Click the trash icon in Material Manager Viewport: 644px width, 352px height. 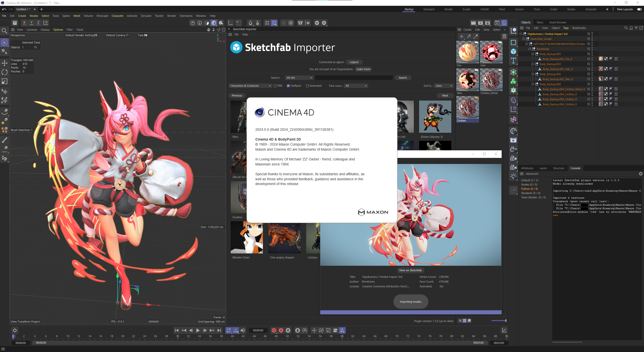[504, 36]
